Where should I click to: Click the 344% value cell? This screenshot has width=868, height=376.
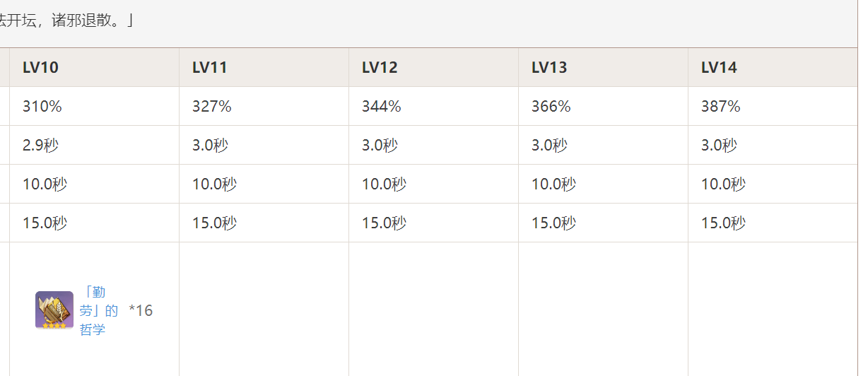tap(382, 107)
